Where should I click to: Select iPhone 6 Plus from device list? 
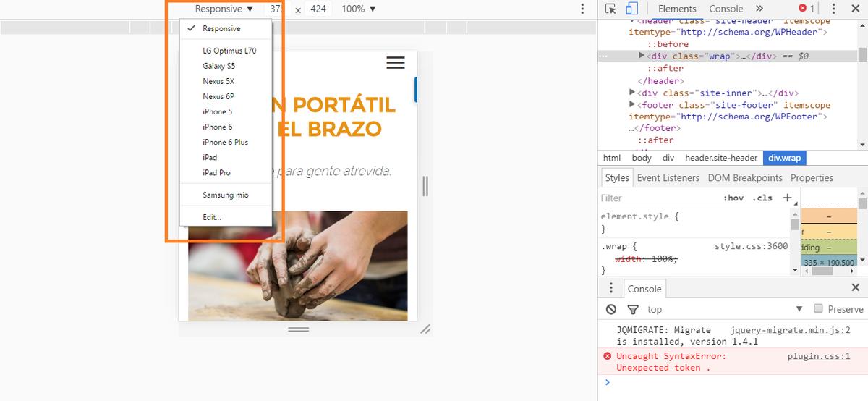(225, 142)
